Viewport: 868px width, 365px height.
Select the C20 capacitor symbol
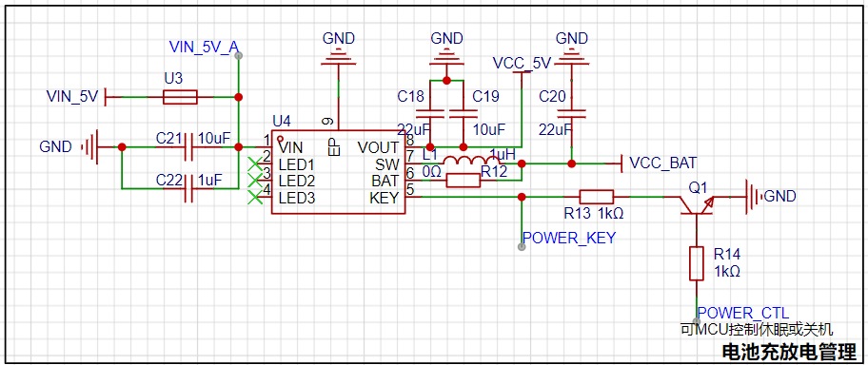(x=572, y=113)
